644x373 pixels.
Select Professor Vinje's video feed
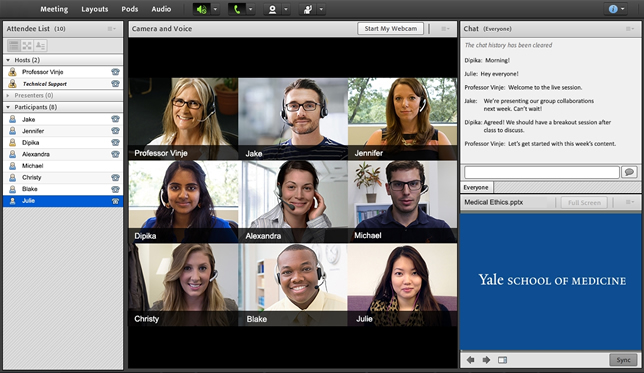(183, 119)
